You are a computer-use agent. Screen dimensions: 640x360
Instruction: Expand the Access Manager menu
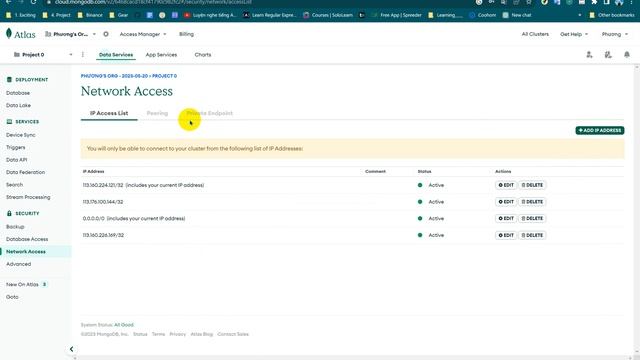pyautogui.click(x=143, y=34)
